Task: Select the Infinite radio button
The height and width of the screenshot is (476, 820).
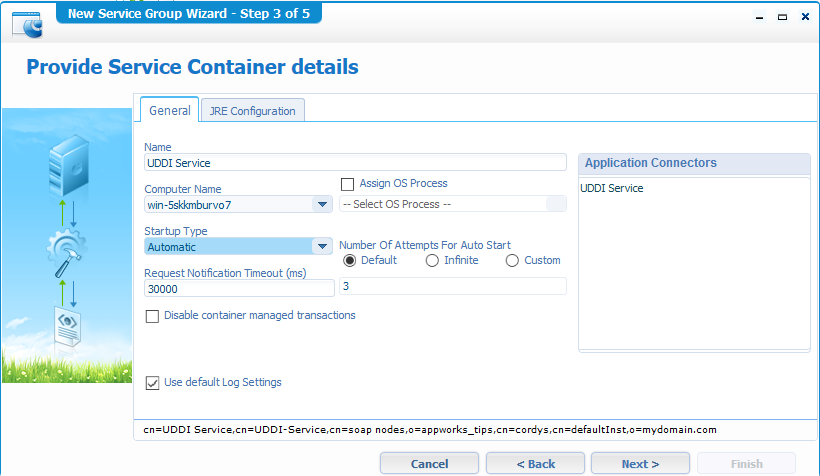Action: (432, 260)
